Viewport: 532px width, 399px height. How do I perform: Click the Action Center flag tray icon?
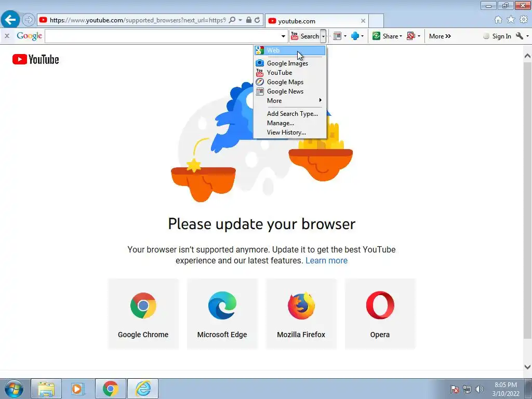click(454, 389)
